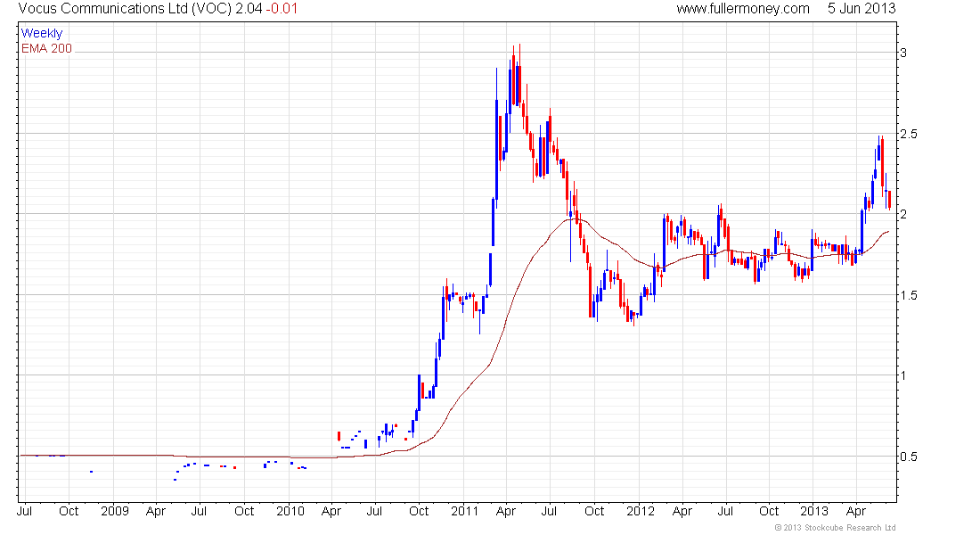
Task: Select the 1.5 price axis label
Action: tap(909, 295)
